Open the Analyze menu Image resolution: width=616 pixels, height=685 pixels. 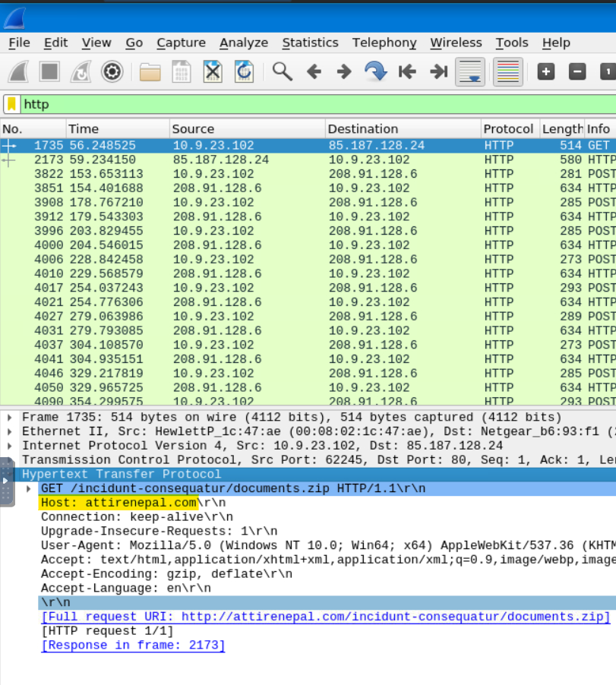[243, 43]
